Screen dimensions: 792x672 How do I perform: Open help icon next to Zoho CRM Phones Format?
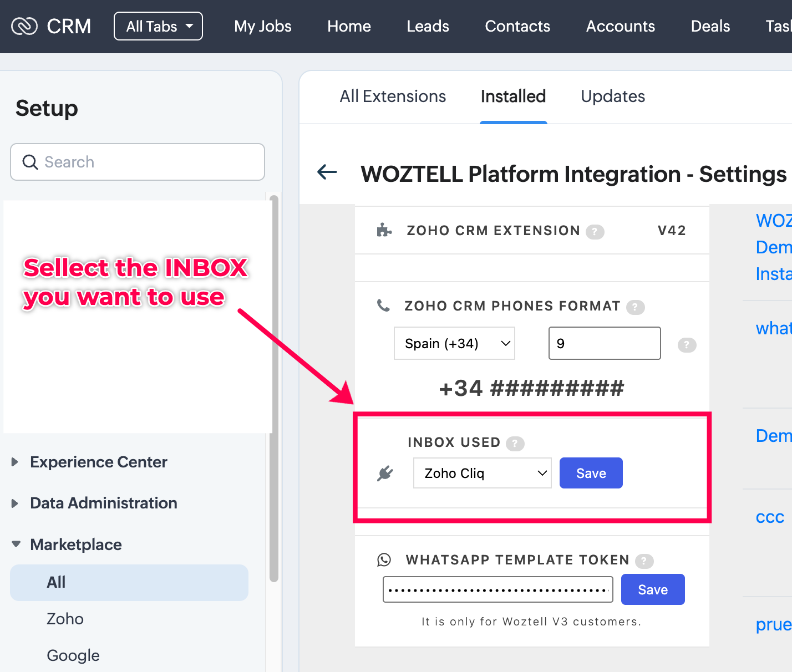click(636, 307)
